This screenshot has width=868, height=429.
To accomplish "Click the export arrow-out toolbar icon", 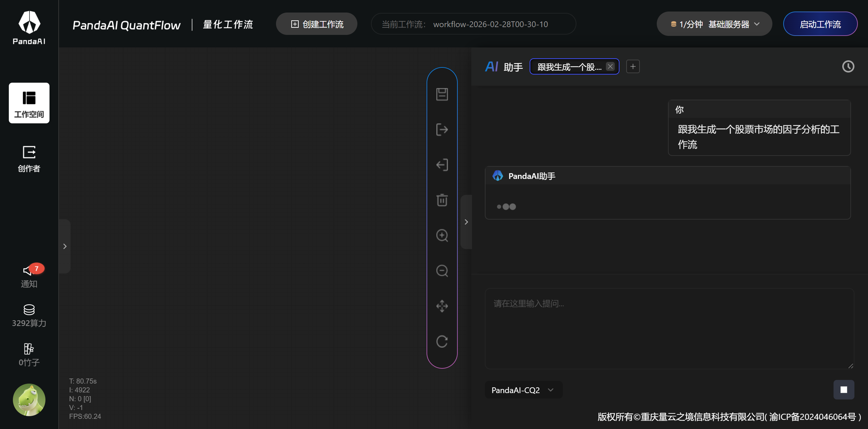I will (442, 129).
